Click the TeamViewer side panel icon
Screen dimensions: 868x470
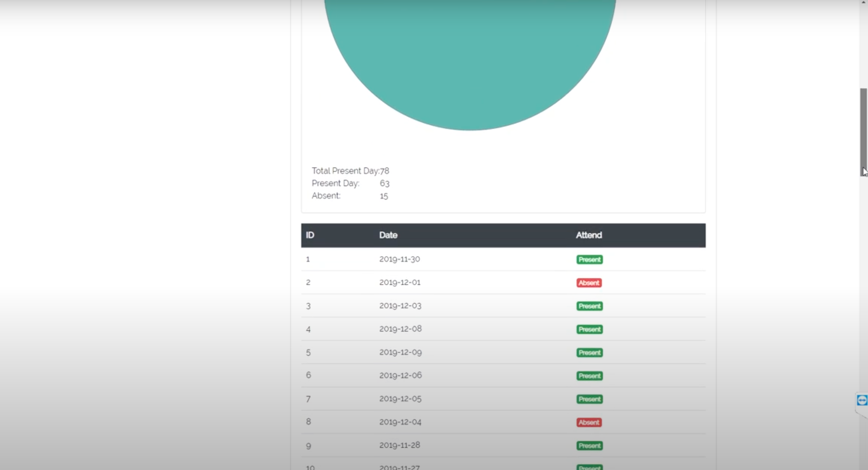click(x=862, y=400)
